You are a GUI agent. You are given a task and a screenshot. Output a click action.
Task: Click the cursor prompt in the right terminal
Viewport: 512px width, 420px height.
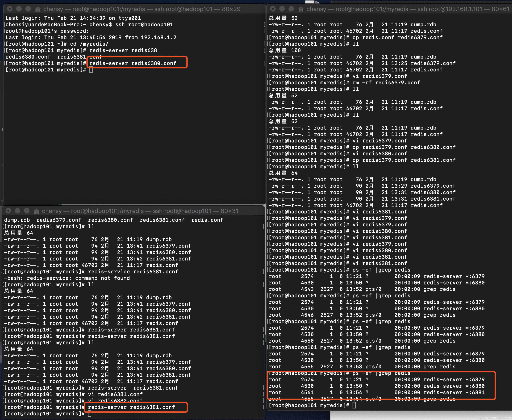coord(354,405)
